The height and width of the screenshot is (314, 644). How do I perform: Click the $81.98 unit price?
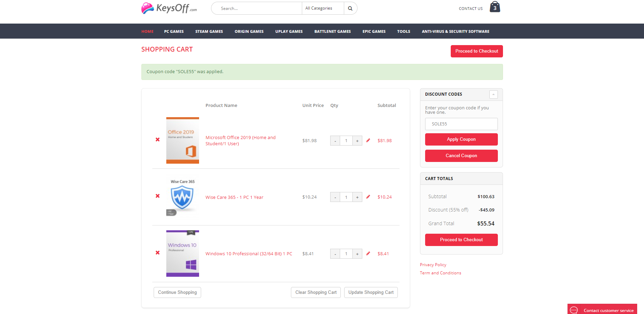coord(309,141)
